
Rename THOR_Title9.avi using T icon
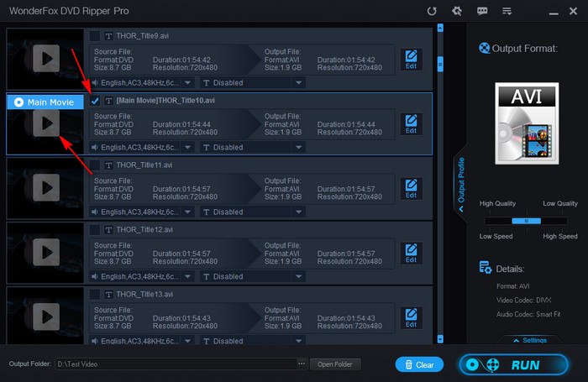[108, 36]
